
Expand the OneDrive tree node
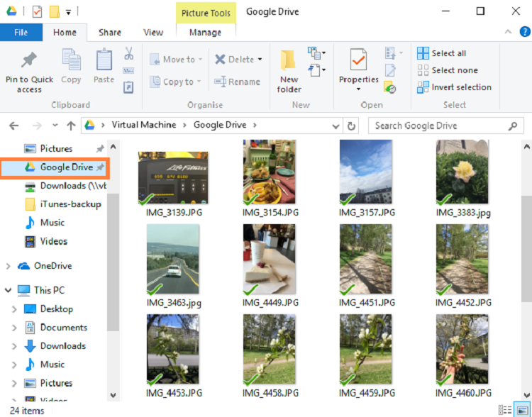click(x=8, y=266)
